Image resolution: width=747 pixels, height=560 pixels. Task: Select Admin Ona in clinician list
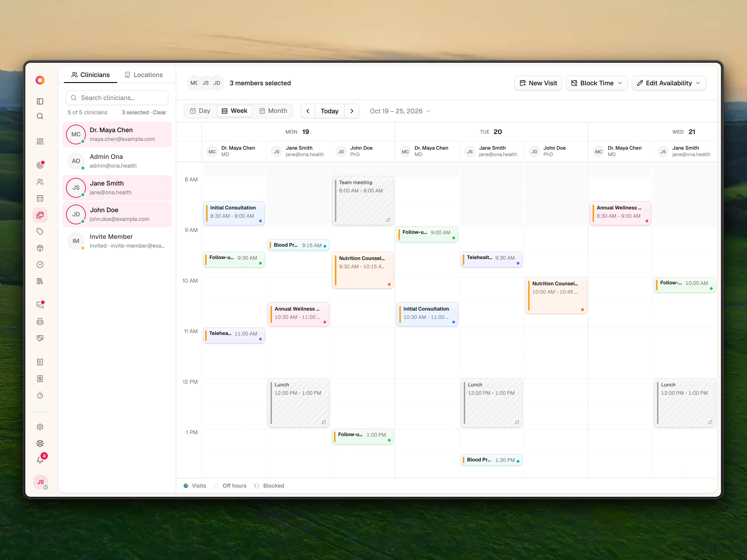117,161
